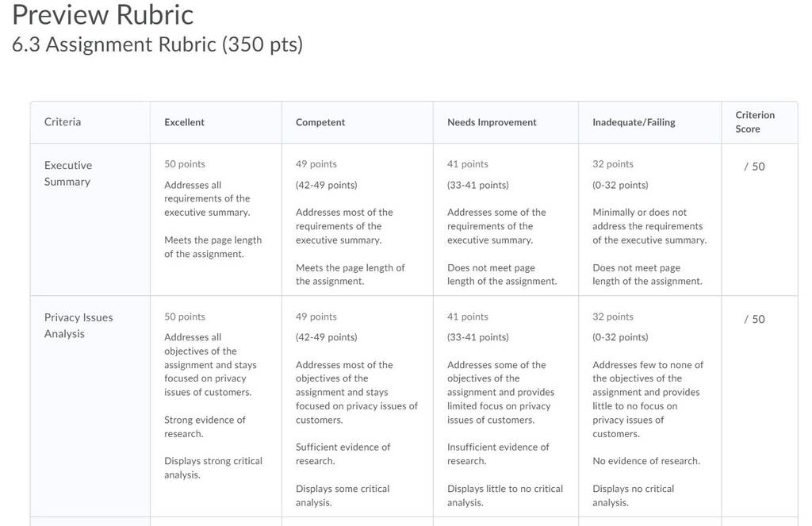Click the Executive Summary score out of 50
Viewport: 812px width, 526px height.
point(755,167)
